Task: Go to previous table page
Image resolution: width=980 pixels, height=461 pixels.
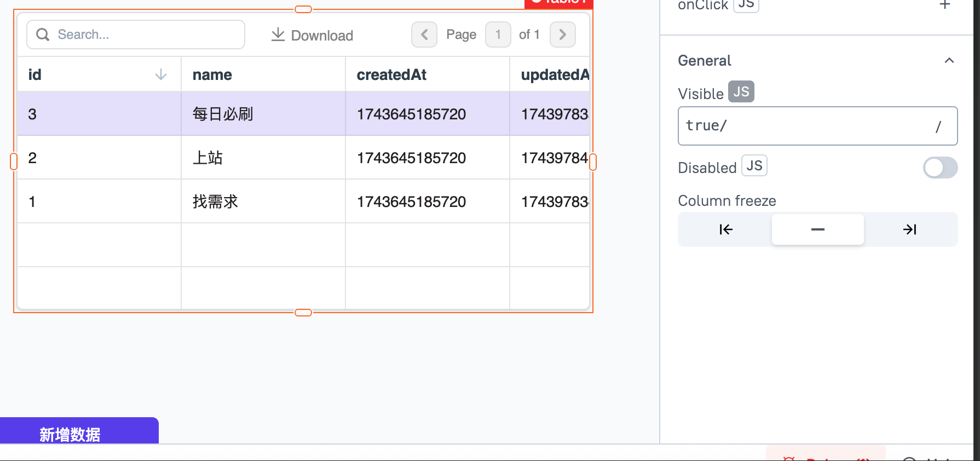Action: tap(424, 34)
